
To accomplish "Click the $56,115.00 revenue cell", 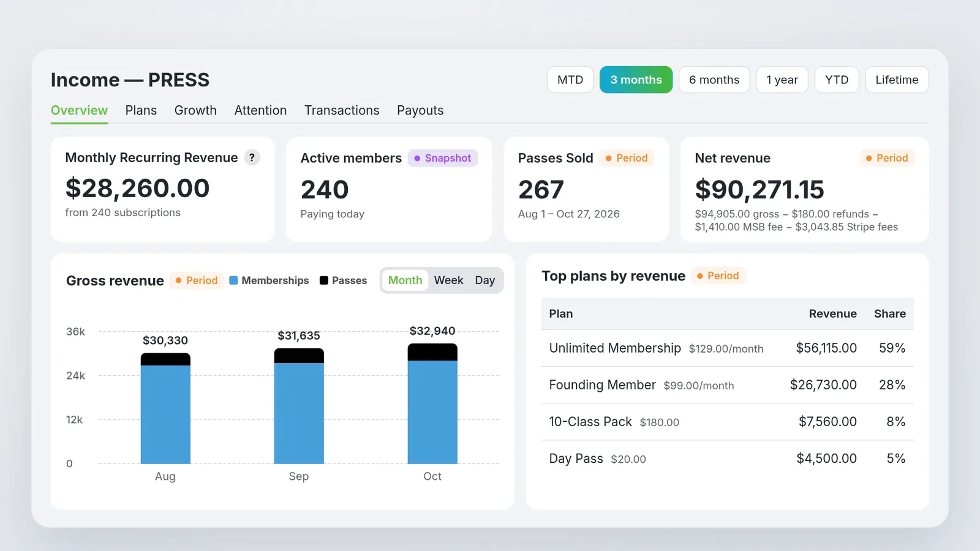I will pyautogui.click(x=826, y=348).
